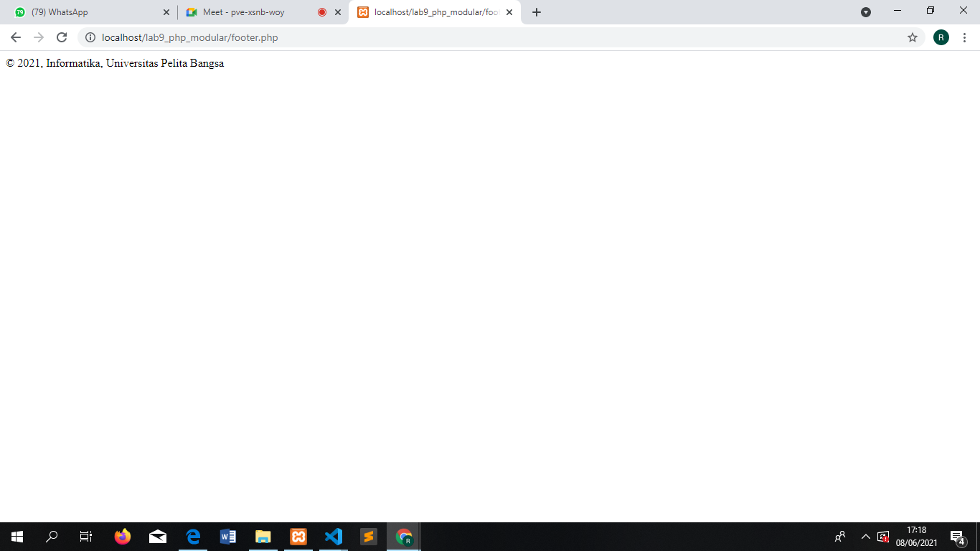Open a new browser tab

click(x=536, y=11)
